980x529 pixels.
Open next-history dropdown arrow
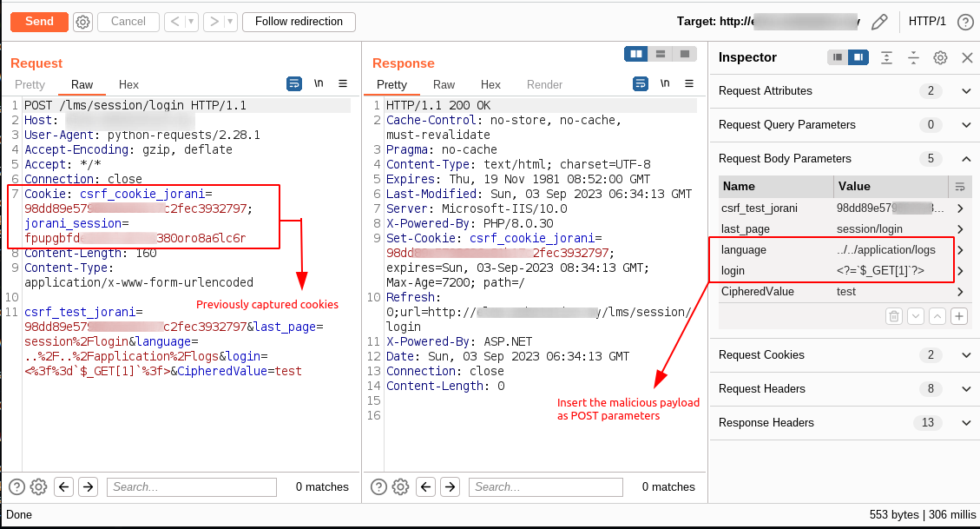(x=230, y=21)
